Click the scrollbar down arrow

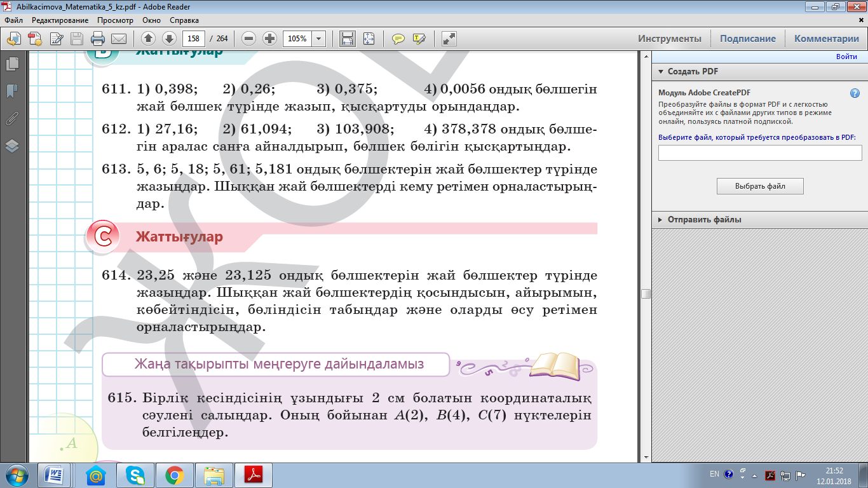point(646,457)
